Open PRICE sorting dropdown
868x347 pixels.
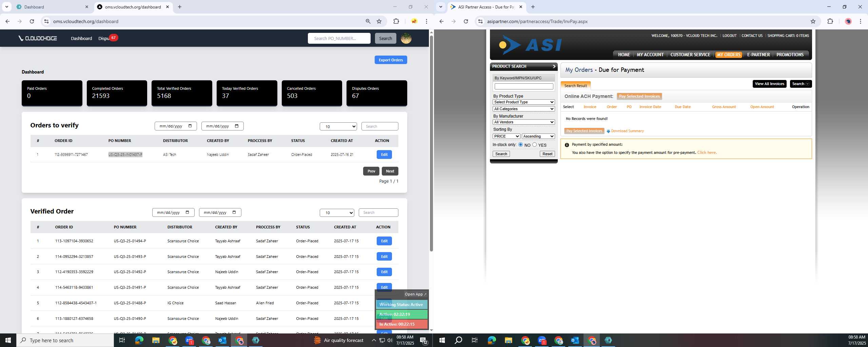[506, 136]
